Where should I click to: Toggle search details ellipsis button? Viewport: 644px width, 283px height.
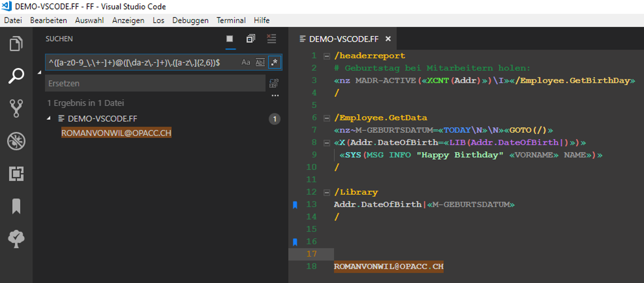pyautogui.click(x=275, y=96)
